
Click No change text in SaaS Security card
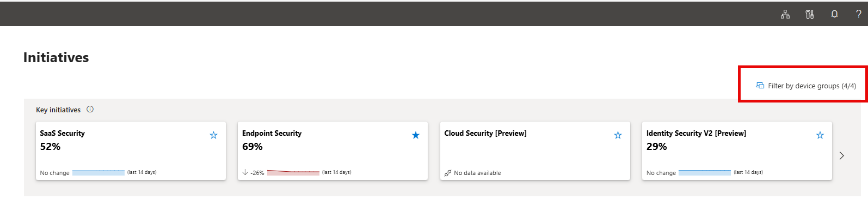[x=54, y=173]
